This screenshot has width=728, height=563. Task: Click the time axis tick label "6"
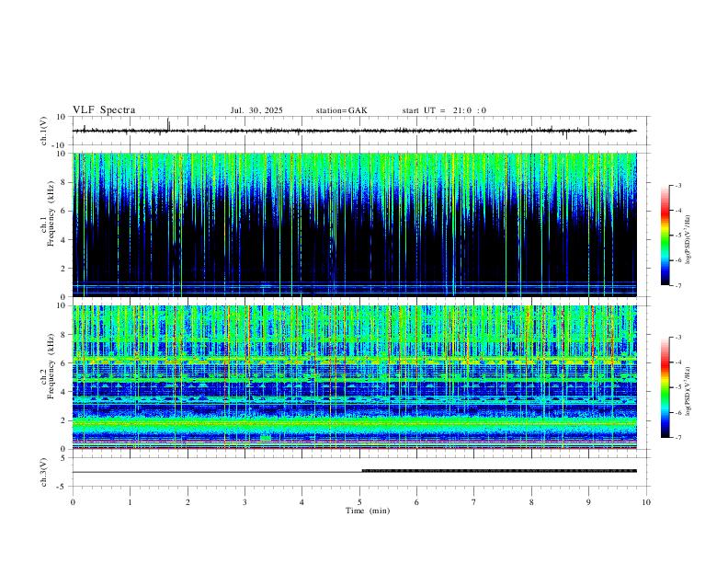pyautogui.click(x=416, y=502)
